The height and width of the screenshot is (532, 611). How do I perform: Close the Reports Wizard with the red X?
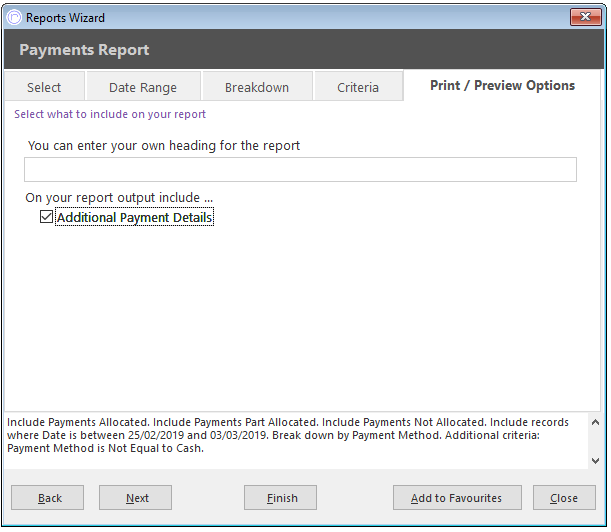pyautogui.click(x=585, y=17)
